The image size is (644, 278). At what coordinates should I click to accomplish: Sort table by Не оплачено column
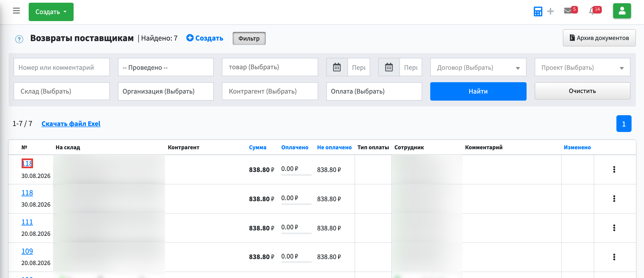(334, 147)
